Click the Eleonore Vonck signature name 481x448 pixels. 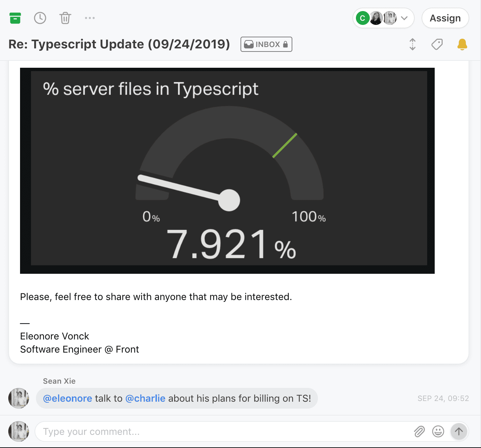55,336
